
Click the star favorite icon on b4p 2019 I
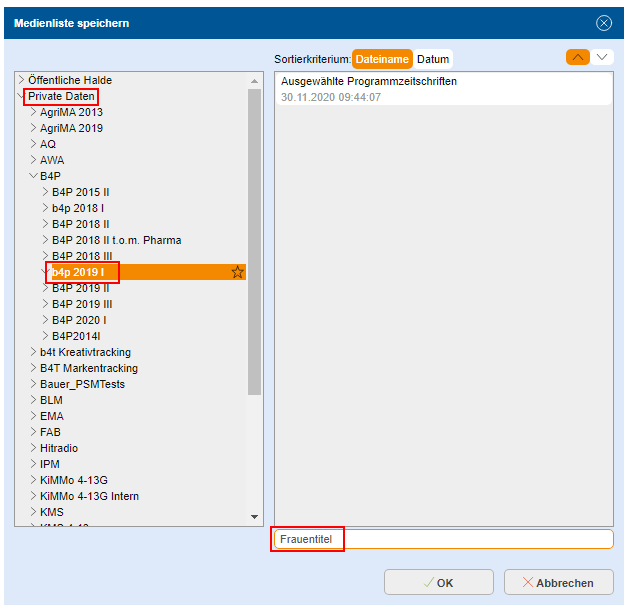pos(237,272)
